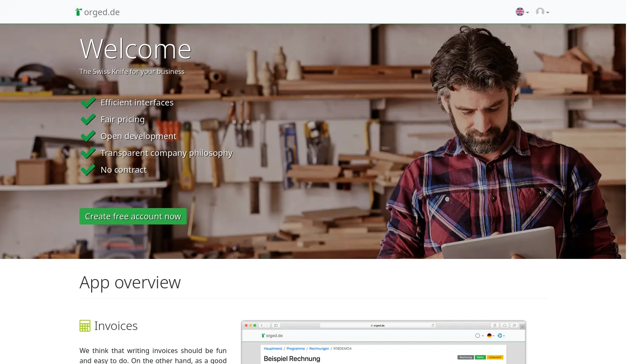Screen dimensions: 631x364
Task: Click the checkmark beside Transparent company philosophy
Action: click(x=88, y=153)
